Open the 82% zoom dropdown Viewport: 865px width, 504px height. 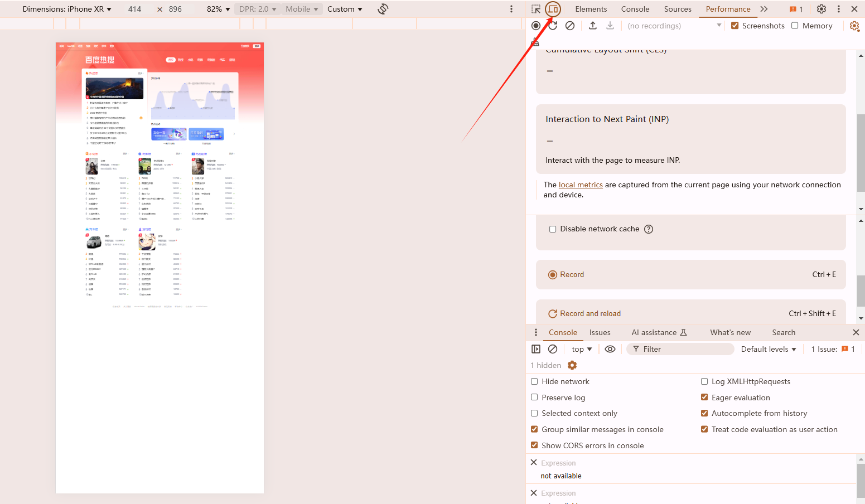(219, 9)
